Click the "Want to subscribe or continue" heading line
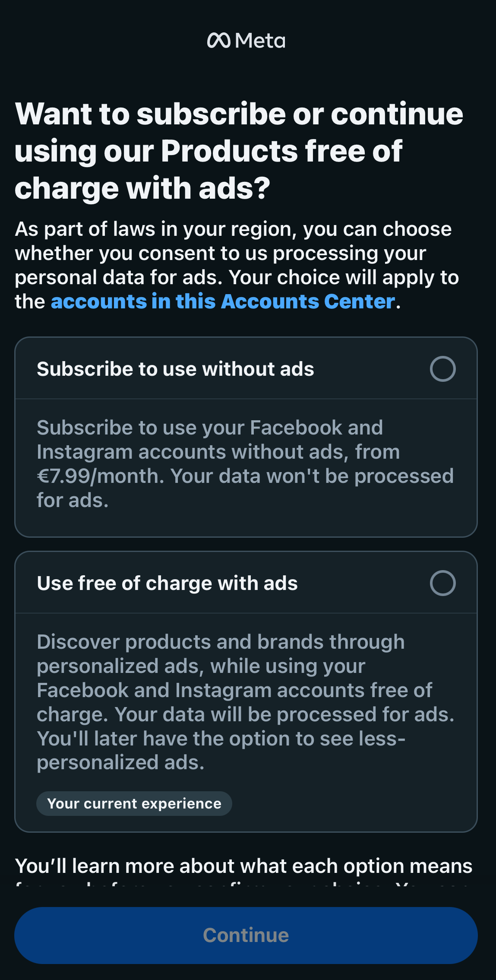 (239, 114)
